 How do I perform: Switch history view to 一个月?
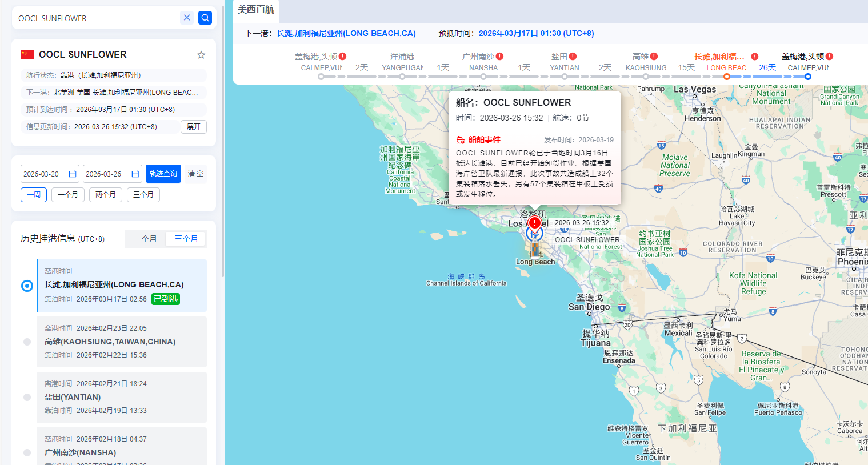(145, 239)
